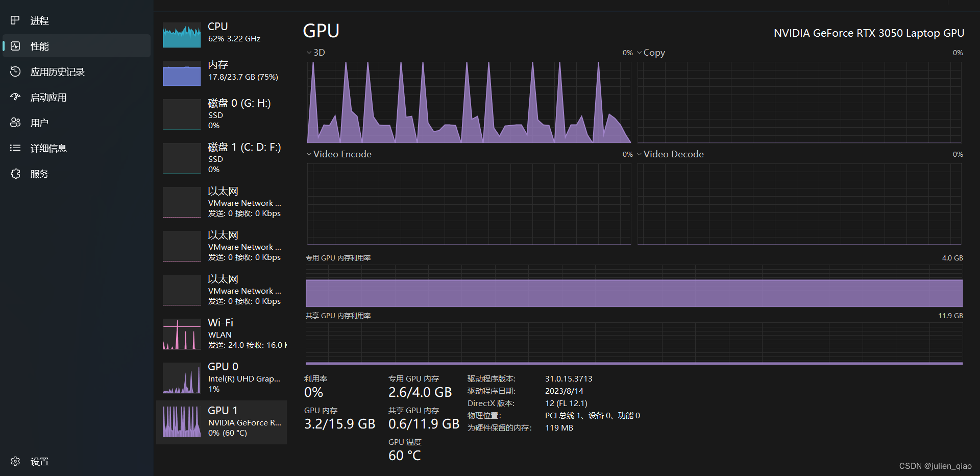Click the Settings (设置) gear icon
980x476 pixels.
[x=15, y=461]
